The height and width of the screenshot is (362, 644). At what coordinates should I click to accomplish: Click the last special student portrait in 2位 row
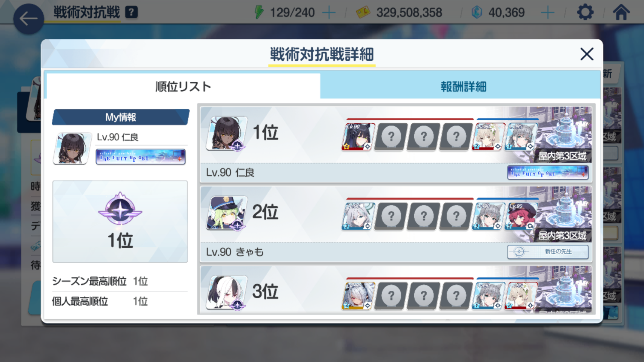point(521,216)
